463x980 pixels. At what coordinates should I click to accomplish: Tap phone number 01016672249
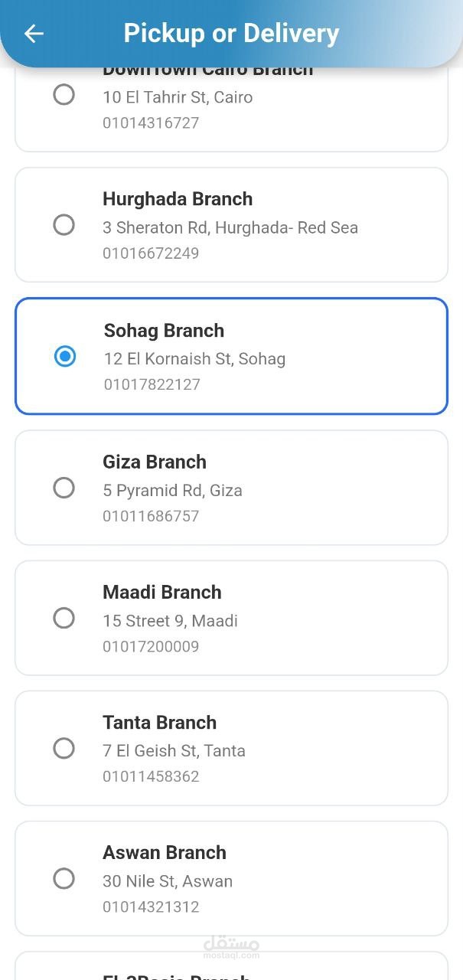pyautogui.click(x=151, y=253)
